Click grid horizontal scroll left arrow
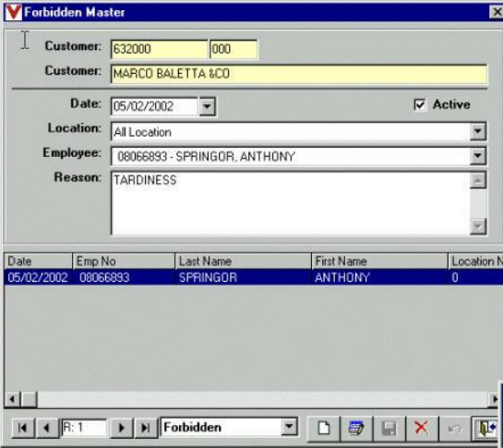 (x=13, y=400)
